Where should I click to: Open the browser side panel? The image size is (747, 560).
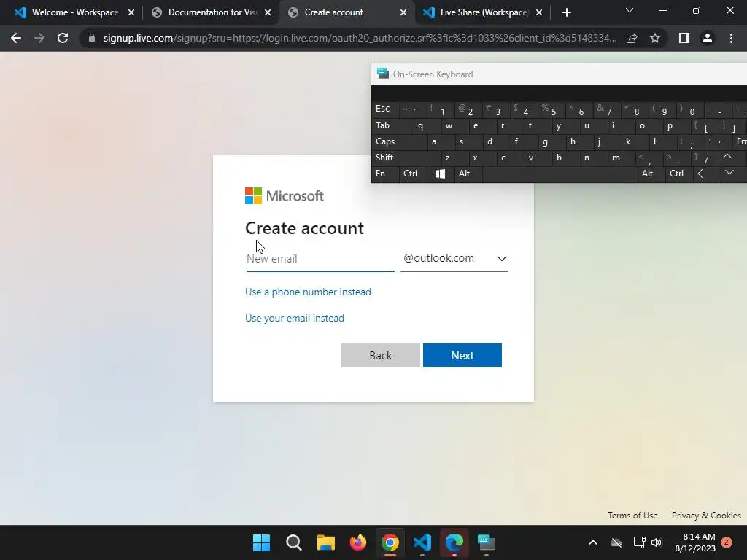point(684,38)
